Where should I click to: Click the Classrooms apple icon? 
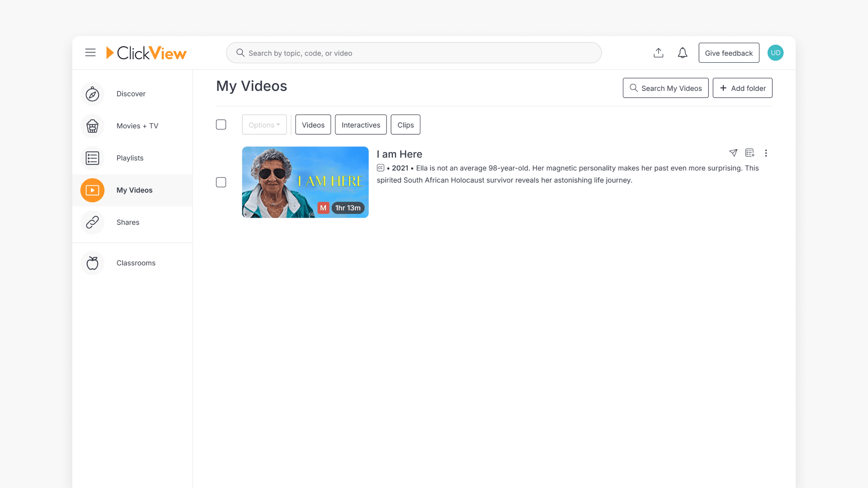click(x=92, y=263)
